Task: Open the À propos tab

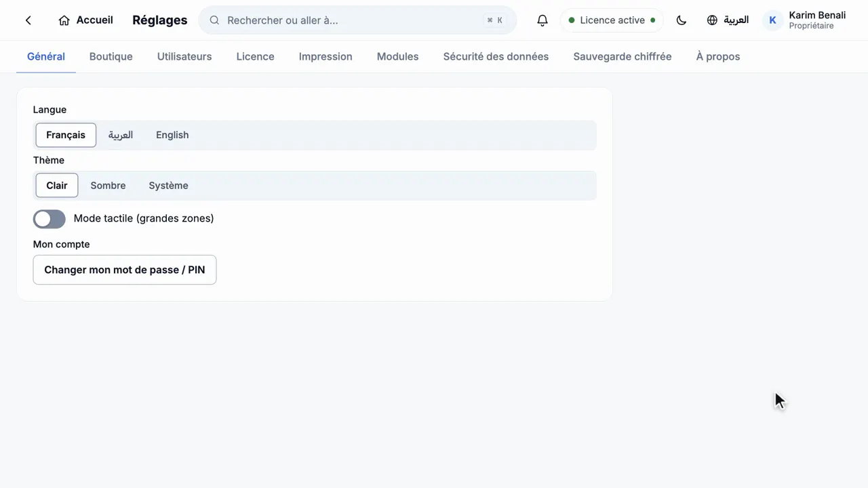Action: (718, 57)
